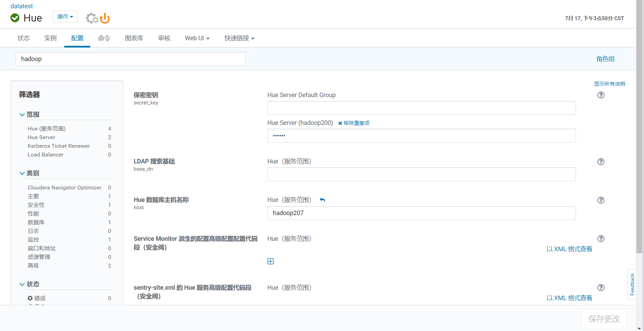Viewport: 644px width, 331px height.
Task: Click the stale configuration gear icon
Action: click(92, 18)
